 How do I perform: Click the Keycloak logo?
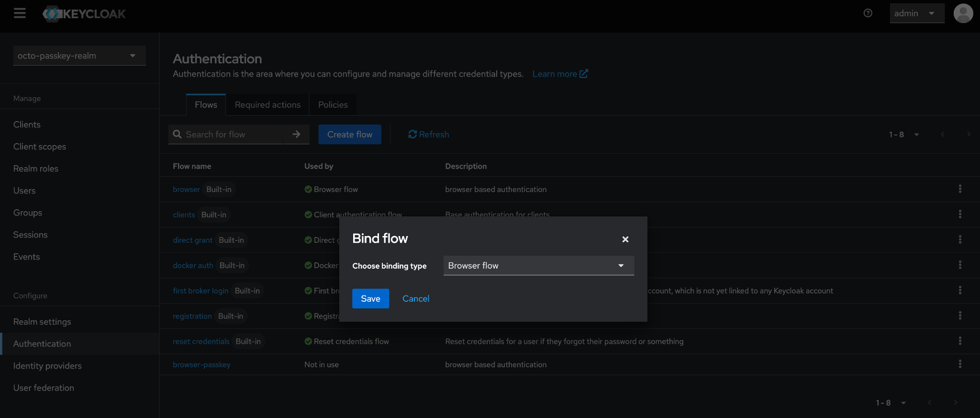[x=85, y=14]
